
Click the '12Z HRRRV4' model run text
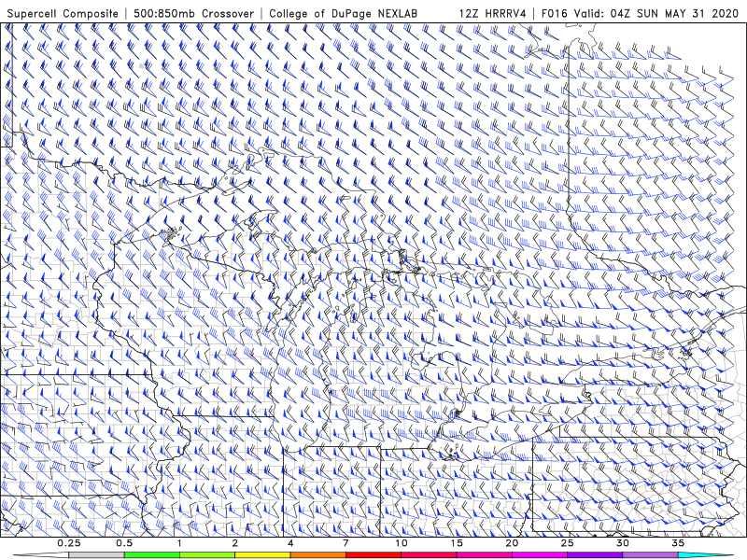pyautogui.click(x=493, y=13)
